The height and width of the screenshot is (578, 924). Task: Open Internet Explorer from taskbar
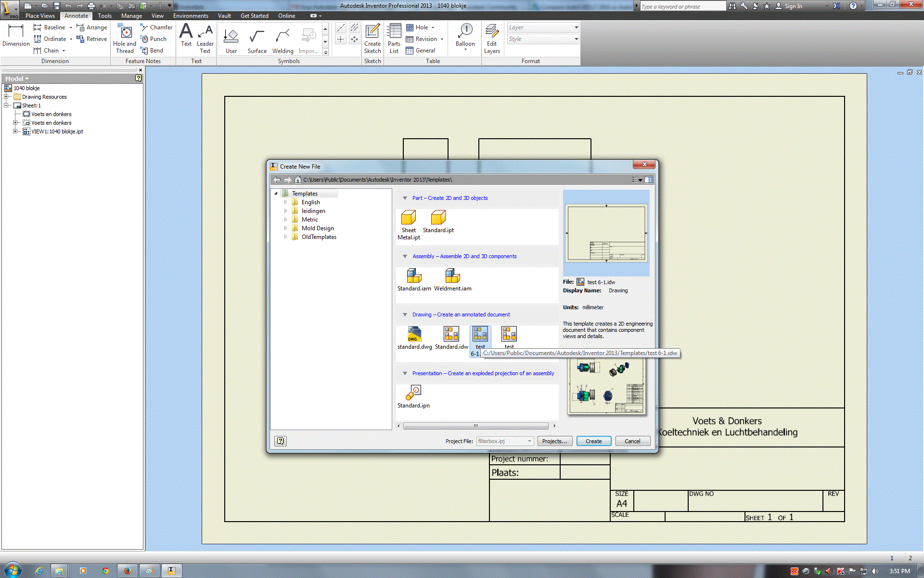click(39, 571)
